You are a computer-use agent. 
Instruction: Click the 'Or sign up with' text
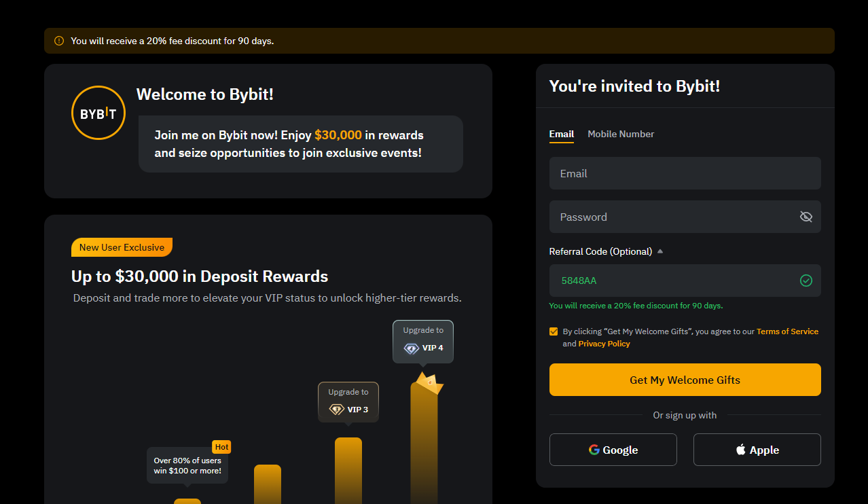pos(685,415)
